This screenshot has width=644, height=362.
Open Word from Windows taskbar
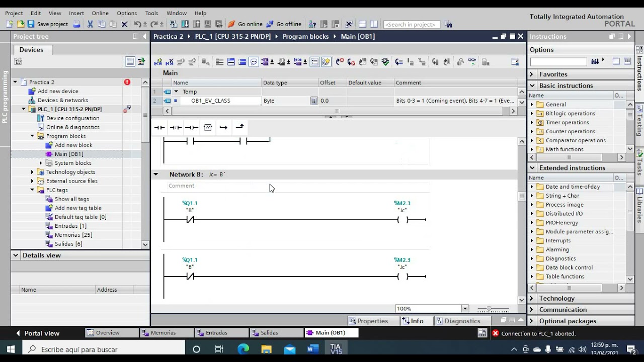coord(312,349)
